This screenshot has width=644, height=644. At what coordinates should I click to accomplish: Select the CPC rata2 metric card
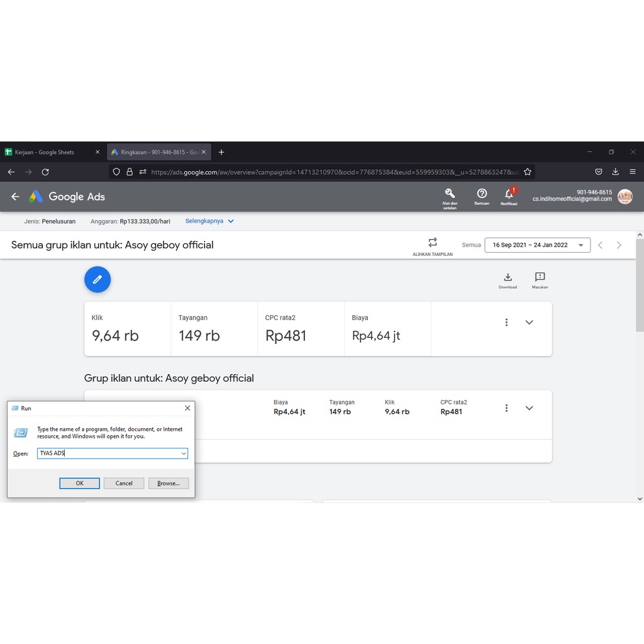tap(301, 329)
